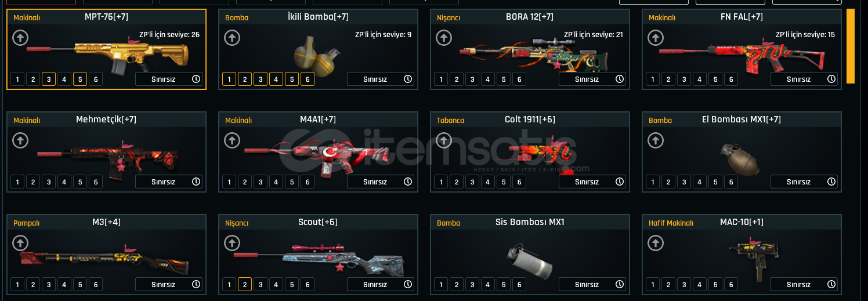
Task: Click upgrade arrow icon on MPT-76 card
Action: pos(20,38)
